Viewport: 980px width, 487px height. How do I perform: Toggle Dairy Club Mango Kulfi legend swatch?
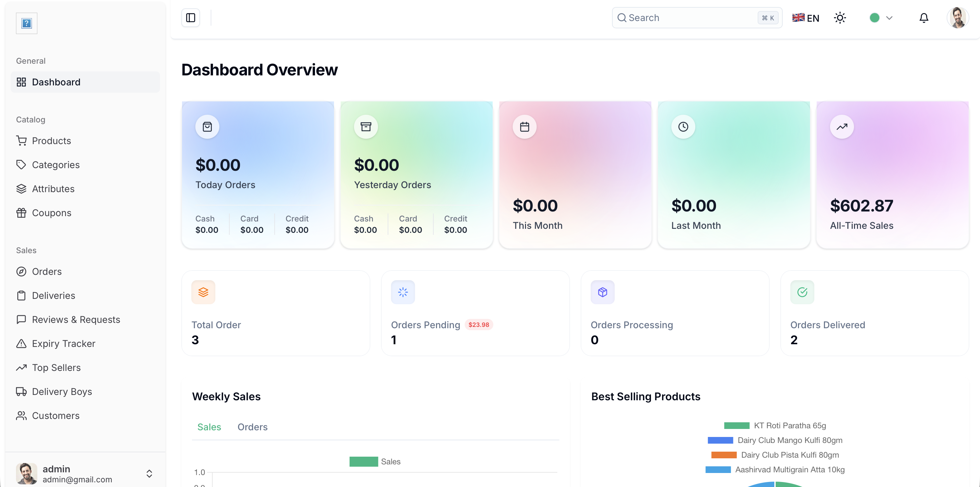(x=720, y=440)
